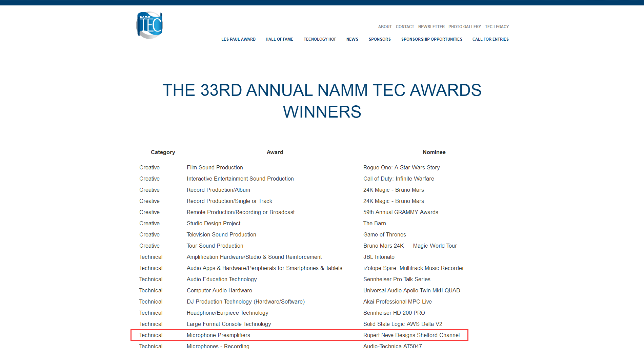Viewport: 644px width, 353px height.
Task: Go to the Contact page
Action: tap(405, 27)
